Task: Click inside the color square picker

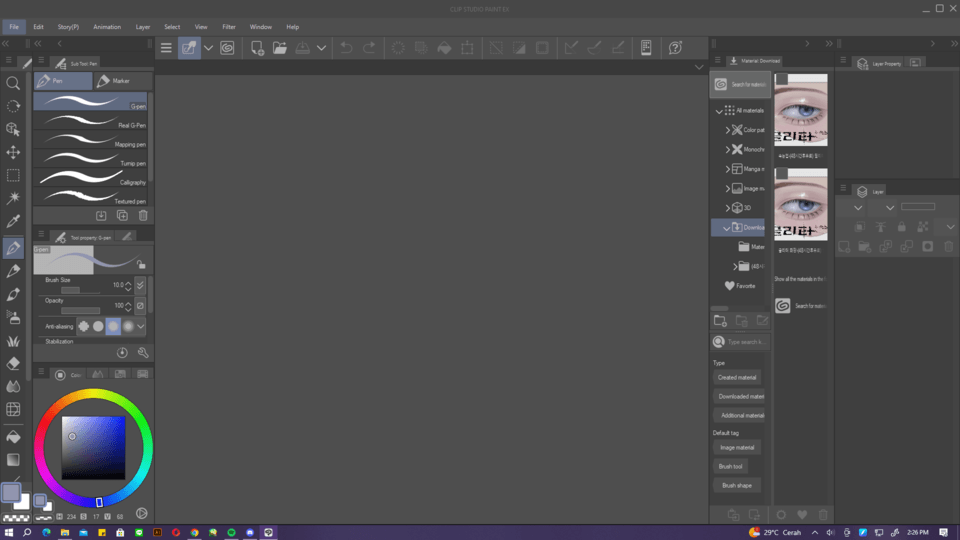Action: (x=93, y=448)
